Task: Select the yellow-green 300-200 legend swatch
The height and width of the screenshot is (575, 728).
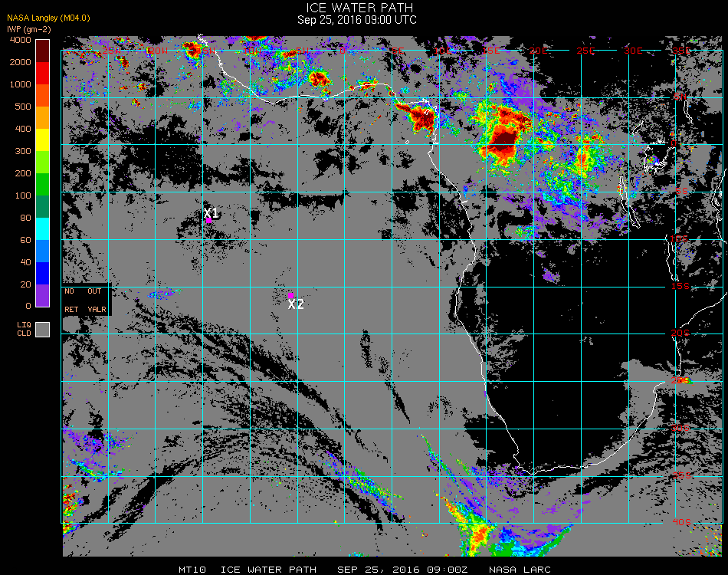Action: (43, 162)
